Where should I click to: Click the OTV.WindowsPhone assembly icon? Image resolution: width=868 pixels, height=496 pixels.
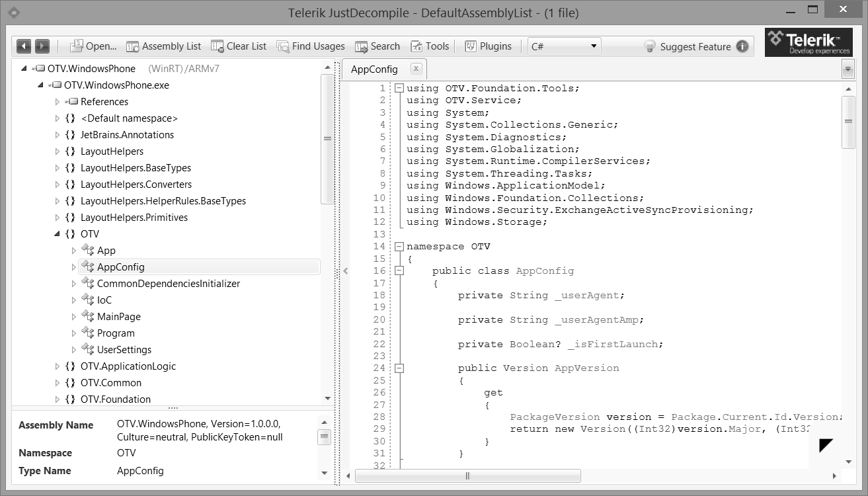(38, 68)
